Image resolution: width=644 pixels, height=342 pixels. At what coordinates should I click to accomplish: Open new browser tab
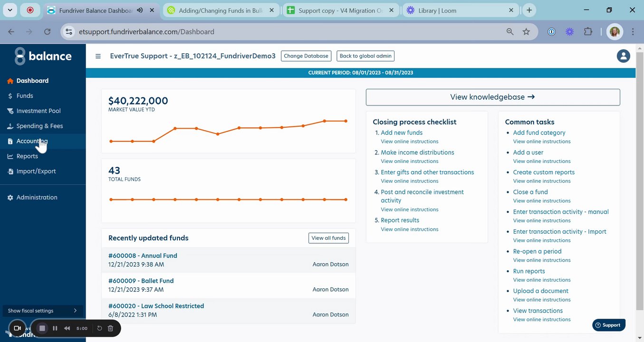[x=529, y=10]
